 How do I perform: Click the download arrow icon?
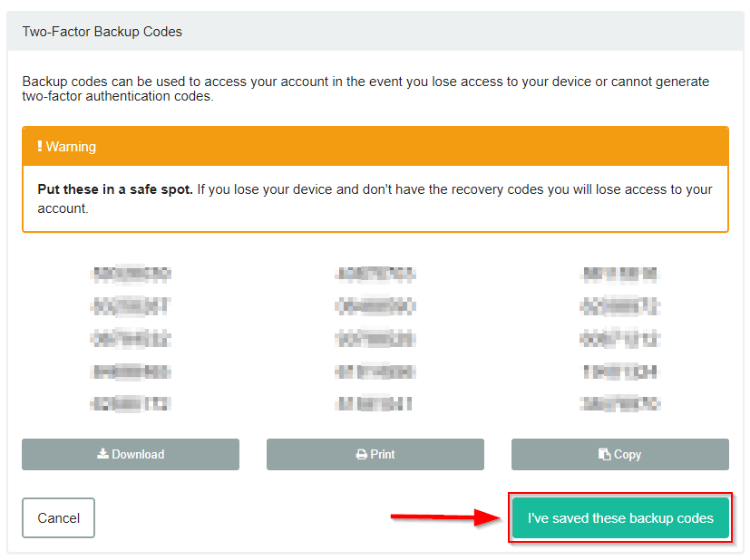(102, 453)
